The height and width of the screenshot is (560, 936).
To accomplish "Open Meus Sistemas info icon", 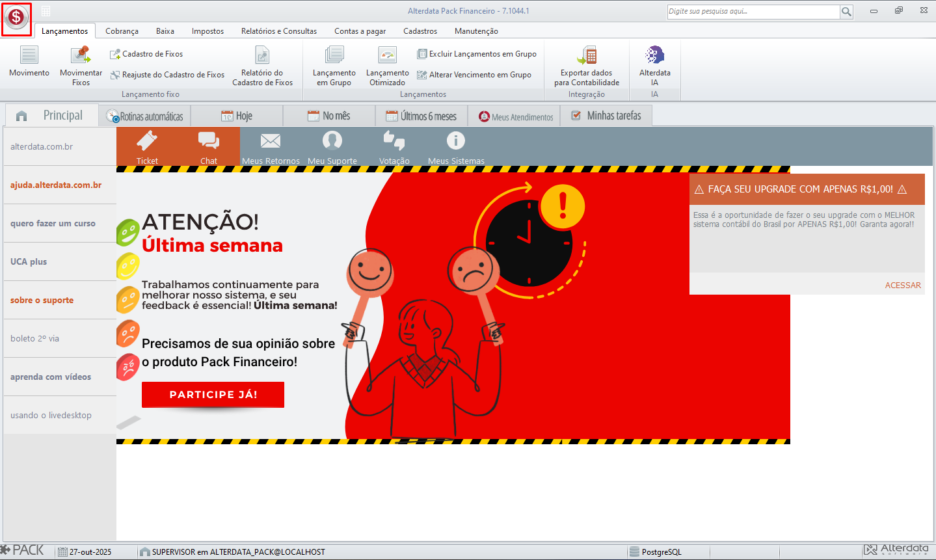I will tap(456, 147).
